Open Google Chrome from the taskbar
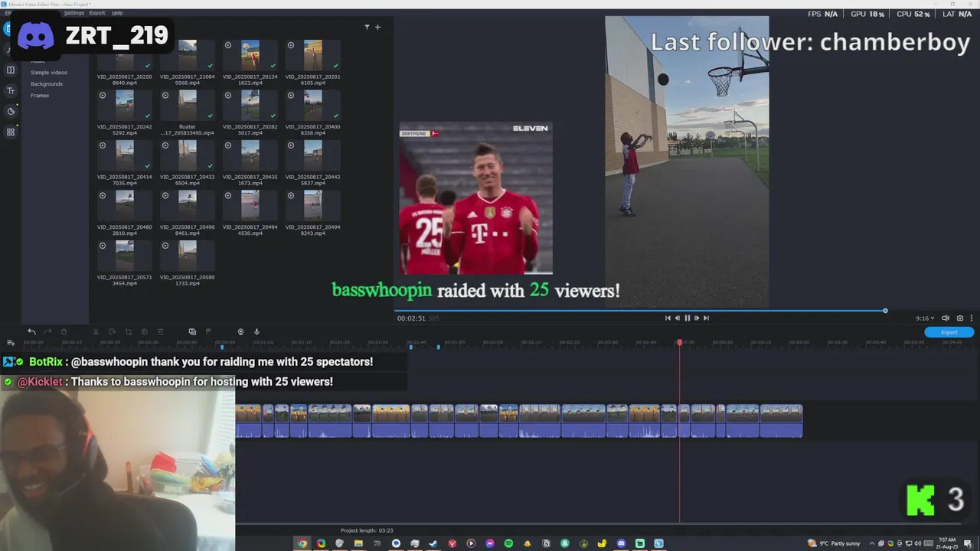980x551 pixels. (302, 543)
